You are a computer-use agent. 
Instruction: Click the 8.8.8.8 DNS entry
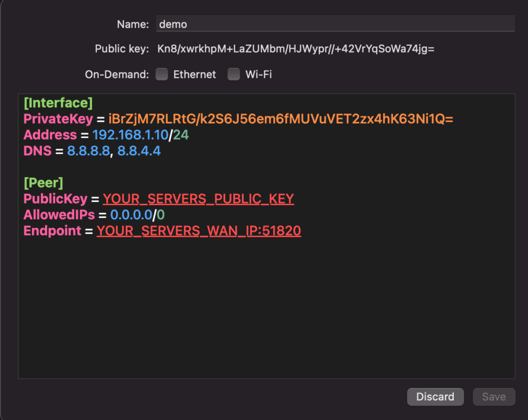(x=88, y=152)
